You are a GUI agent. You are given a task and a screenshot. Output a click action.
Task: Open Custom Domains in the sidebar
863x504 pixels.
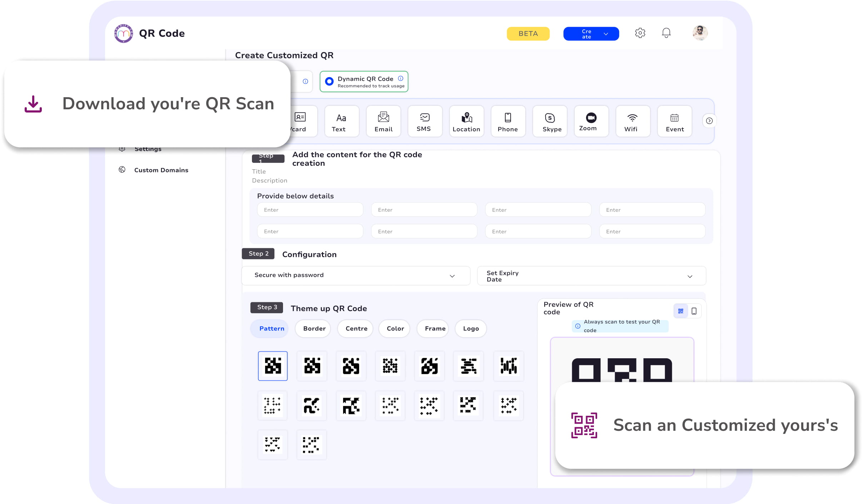click(x=161, y=170)
